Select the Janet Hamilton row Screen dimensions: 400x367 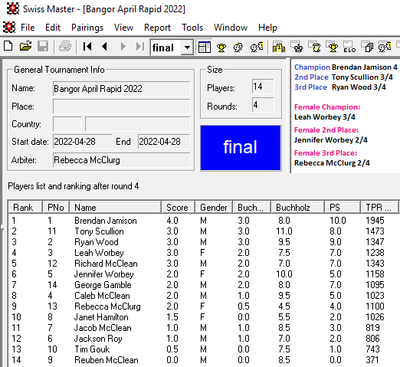pyautogui.click(x=203, y=317)
